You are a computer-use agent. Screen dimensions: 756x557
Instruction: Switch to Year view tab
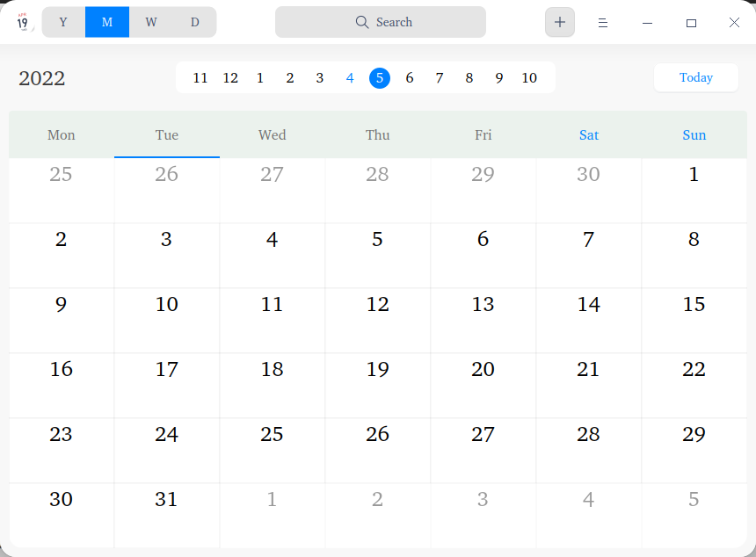click(63, 23)
